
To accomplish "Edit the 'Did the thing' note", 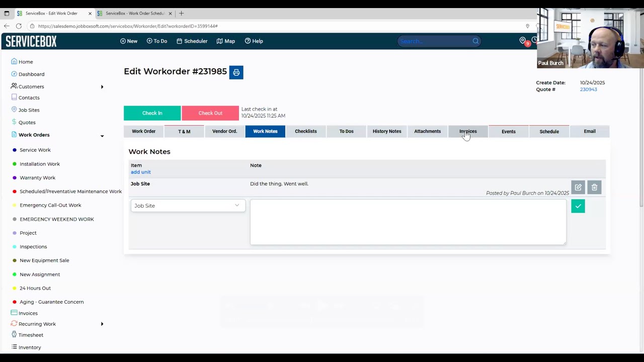I will point(578,188).
